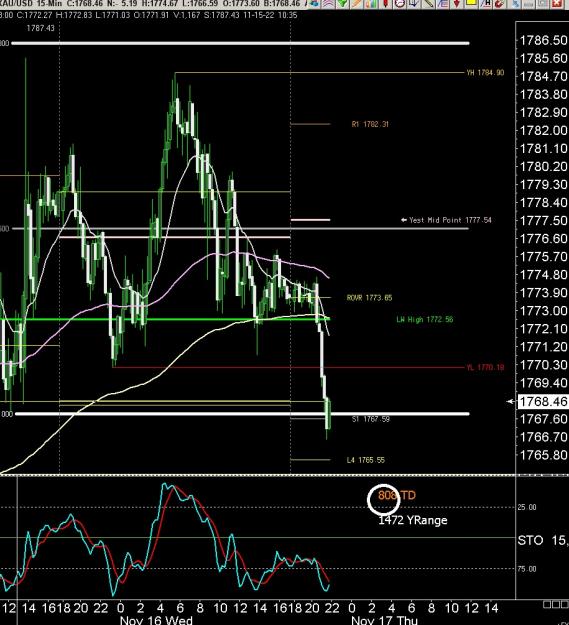Click the red swirl refresh icon
This screenshot has width=569, height=625.
[x=498, y=3]
